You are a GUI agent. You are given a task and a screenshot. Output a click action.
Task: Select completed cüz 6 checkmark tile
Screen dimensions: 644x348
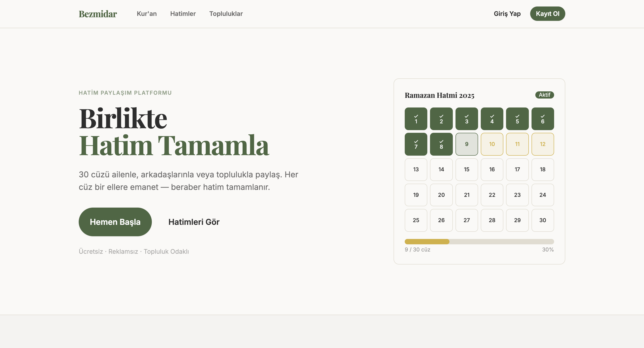(x=543, y=119)
